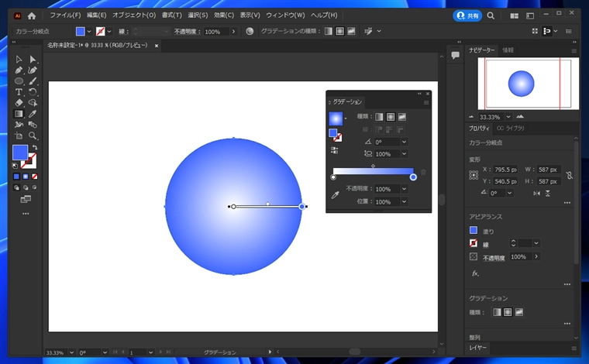Image resolution: width=589 pixels, height=364 pixels.
Task: Expand the レイヤー panel
Action: (x=478, y=348)
